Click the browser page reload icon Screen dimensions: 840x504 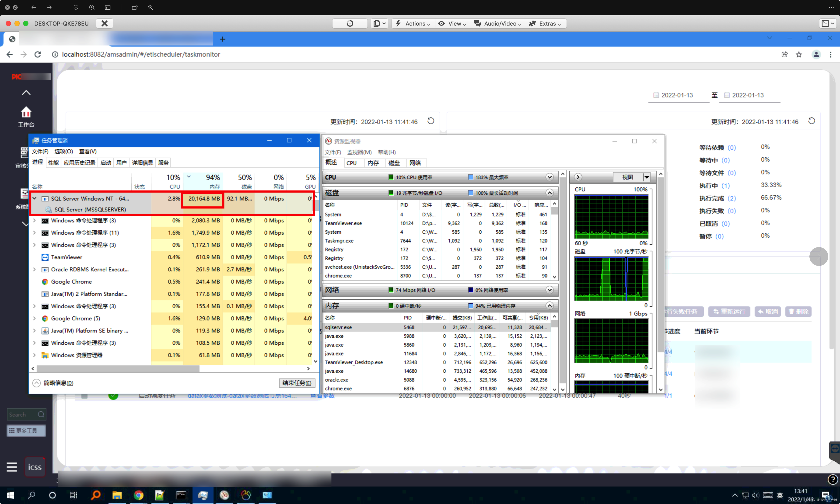[x=38, y=54]
